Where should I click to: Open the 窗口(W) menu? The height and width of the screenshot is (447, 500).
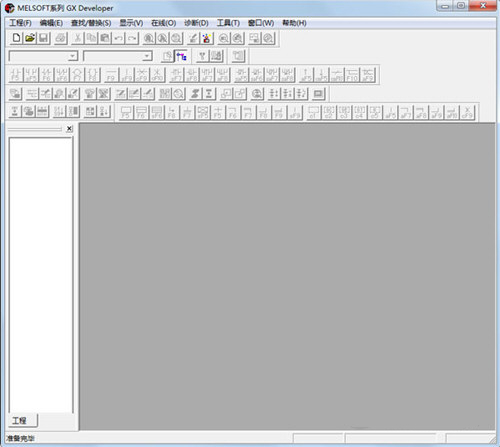tap(261, 23)
